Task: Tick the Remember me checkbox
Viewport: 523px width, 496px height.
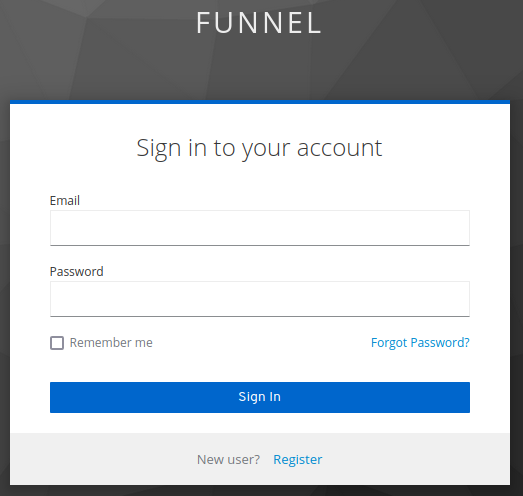Action: [57, 343]
